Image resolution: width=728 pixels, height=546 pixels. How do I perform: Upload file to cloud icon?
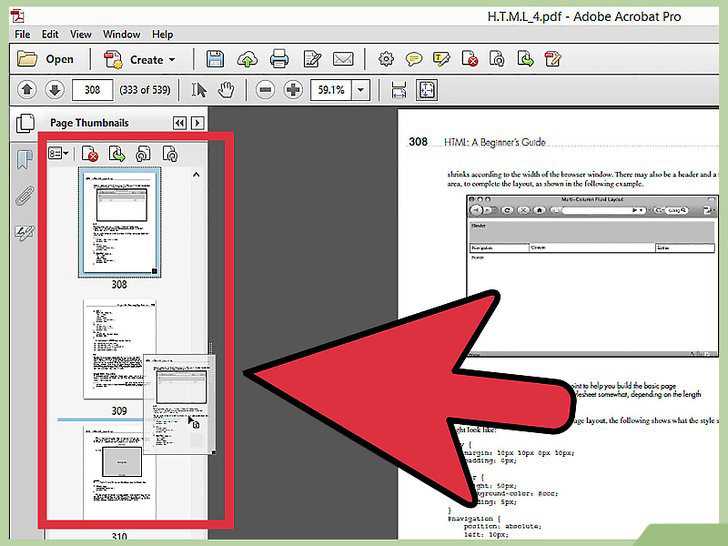pyautogui.click(x=247, y=59)
